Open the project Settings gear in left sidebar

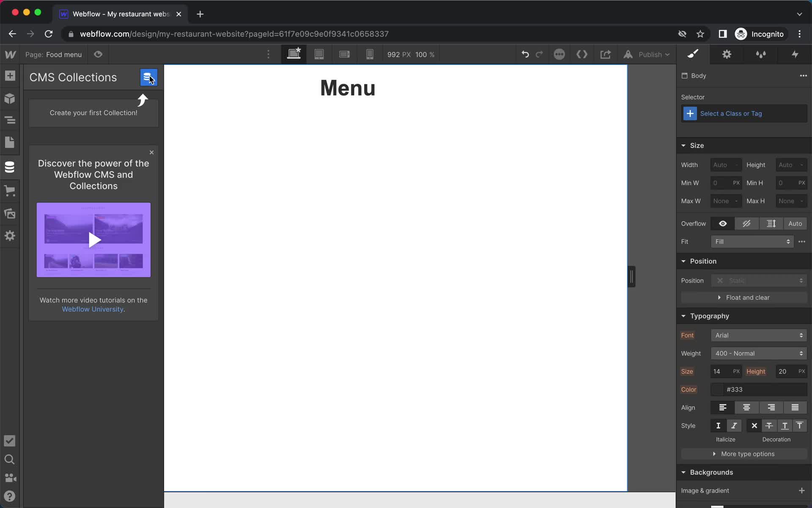tap(10, 235)
